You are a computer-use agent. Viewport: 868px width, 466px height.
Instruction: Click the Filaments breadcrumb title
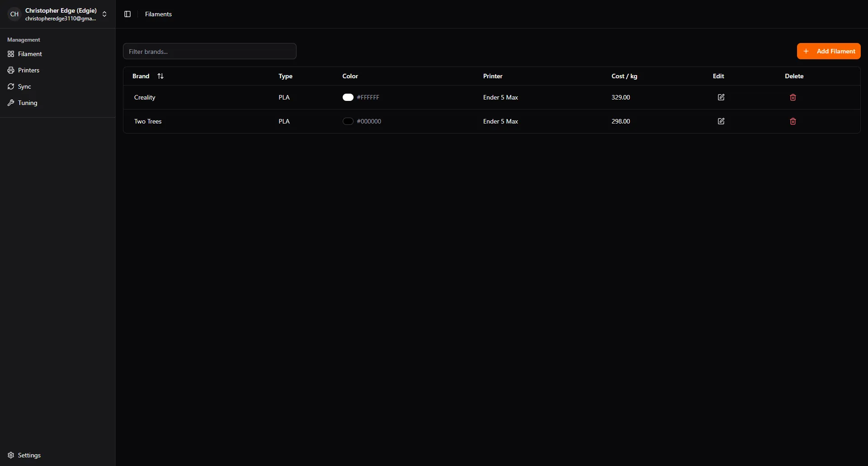coord(158,14)
